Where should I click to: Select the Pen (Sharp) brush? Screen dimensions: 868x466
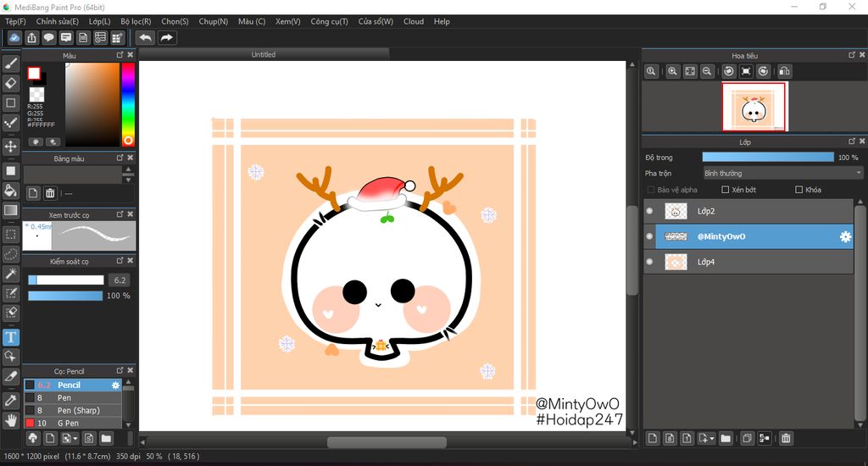pyautogui.click(x=73, y=411)
